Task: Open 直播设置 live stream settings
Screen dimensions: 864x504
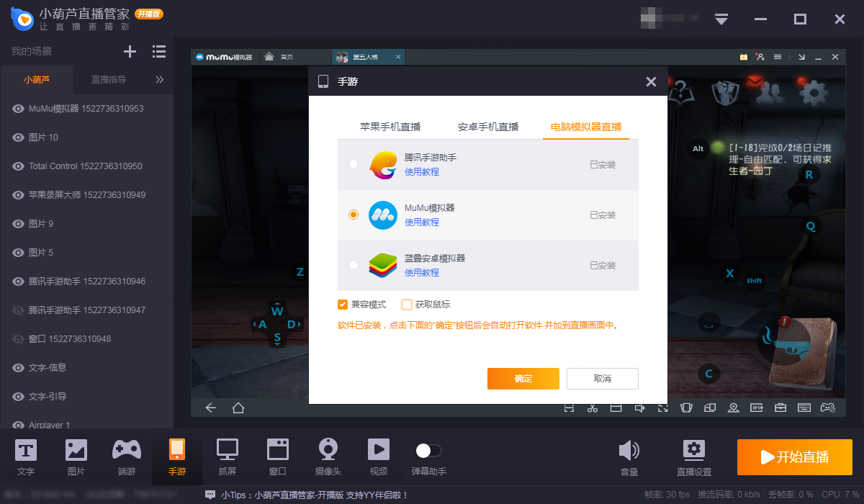Action: click(693, 458)
